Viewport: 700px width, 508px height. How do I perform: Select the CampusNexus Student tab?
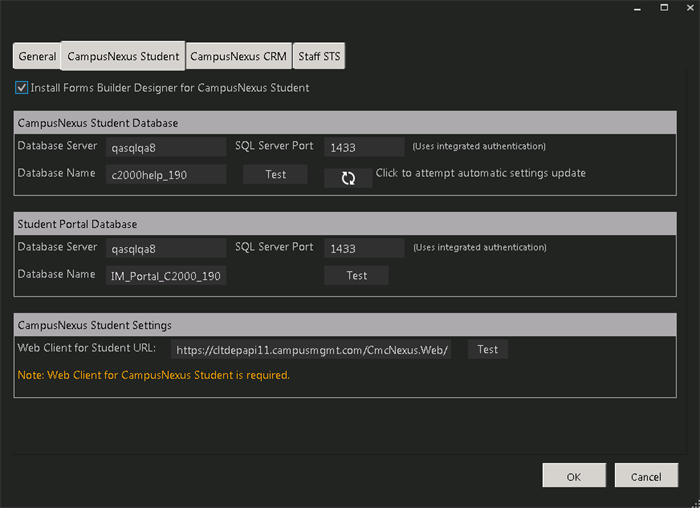(123, 56)
